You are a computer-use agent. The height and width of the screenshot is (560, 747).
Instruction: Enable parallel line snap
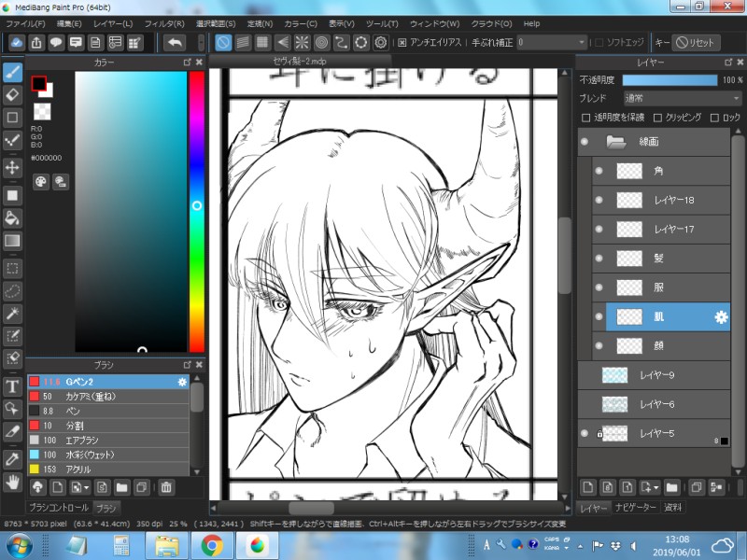(243, 42)
